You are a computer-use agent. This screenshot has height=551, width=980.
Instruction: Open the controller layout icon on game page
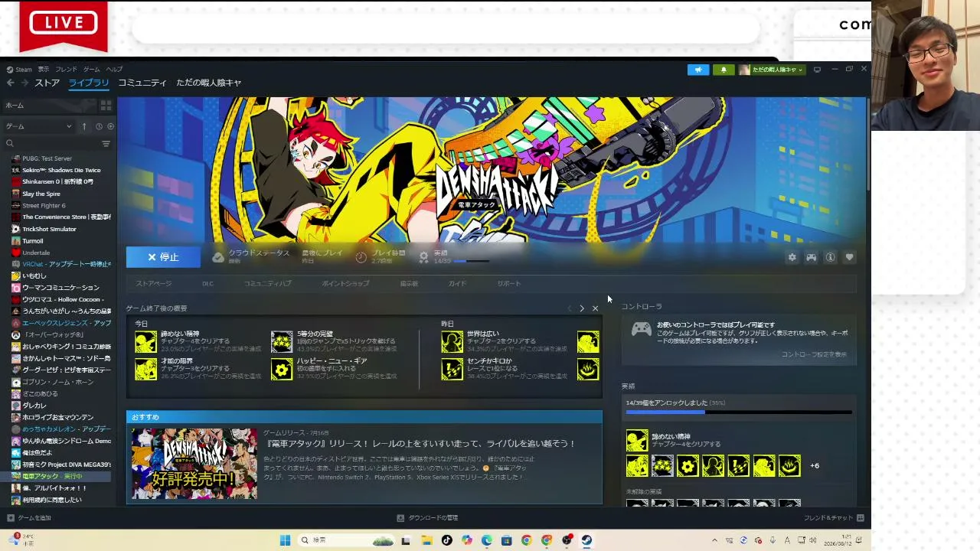point(811,257)
